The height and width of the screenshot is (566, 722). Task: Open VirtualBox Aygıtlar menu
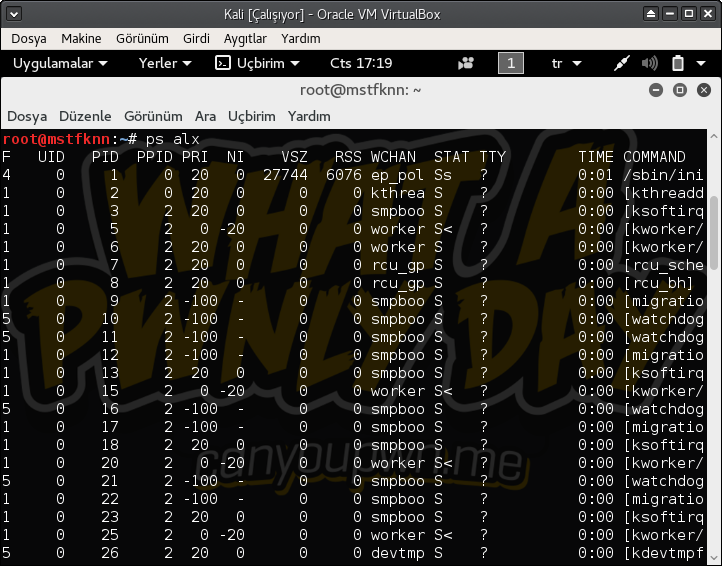click(x=245, y=38)
